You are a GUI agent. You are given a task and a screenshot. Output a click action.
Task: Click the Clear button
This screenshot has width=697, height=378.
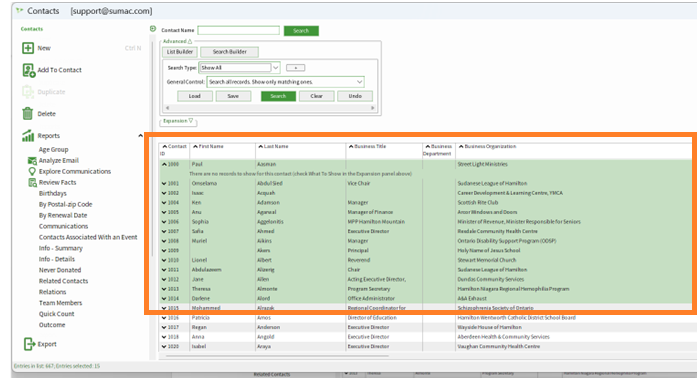(x=316, y=96)
